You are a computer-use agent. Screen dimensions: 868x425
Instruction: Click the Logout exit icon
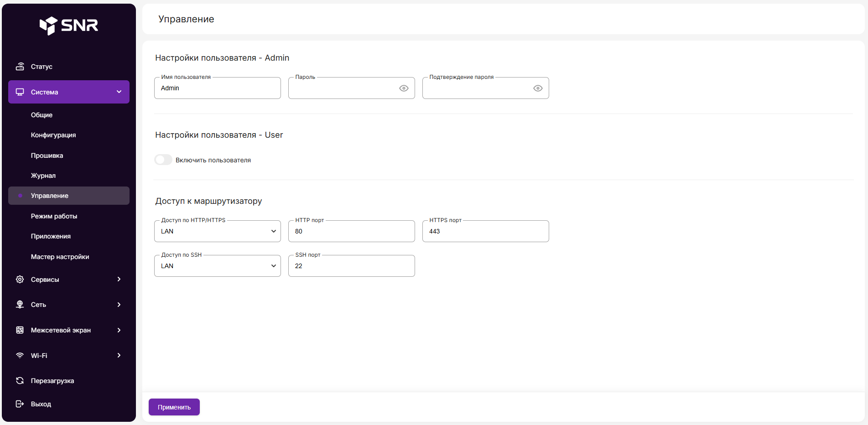[x=20, y=404]
